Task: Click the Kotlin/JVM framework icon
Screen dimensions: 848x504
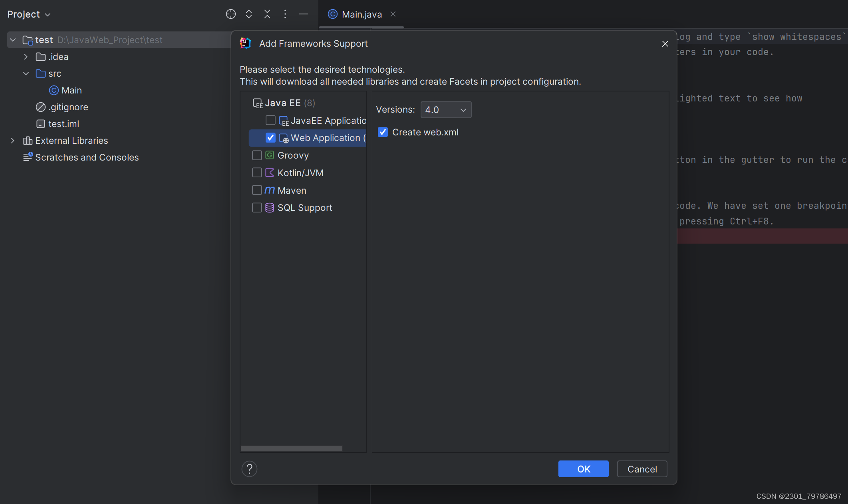Action: (269, 172)
